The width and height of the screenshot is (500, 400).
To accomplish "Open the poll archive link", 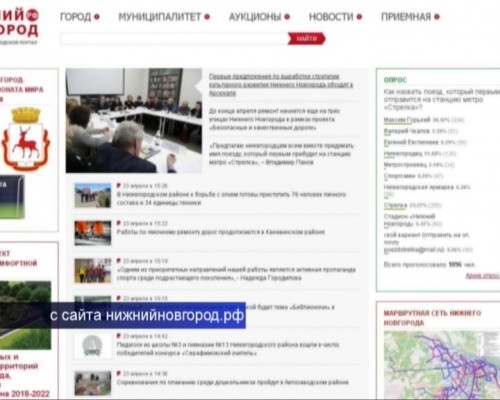I will (482, 276).
